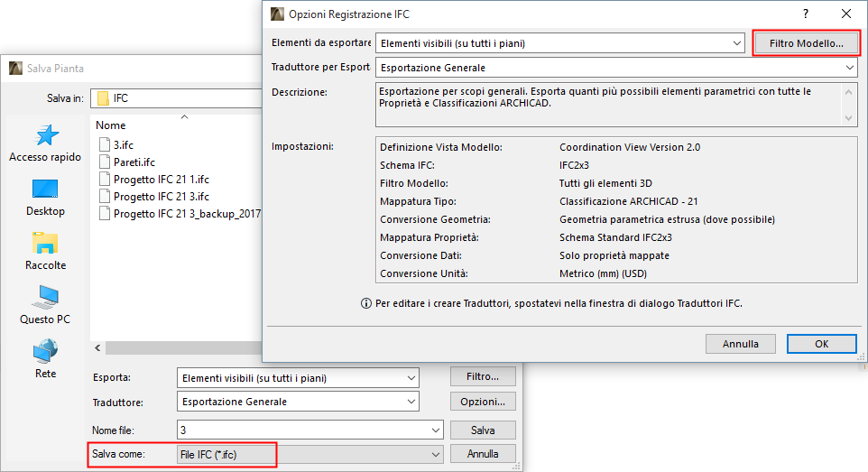This screenshot has width=868, height=472.
Task: Open the Traduttore per Esport dropdown
Action: tap(616, 68)
